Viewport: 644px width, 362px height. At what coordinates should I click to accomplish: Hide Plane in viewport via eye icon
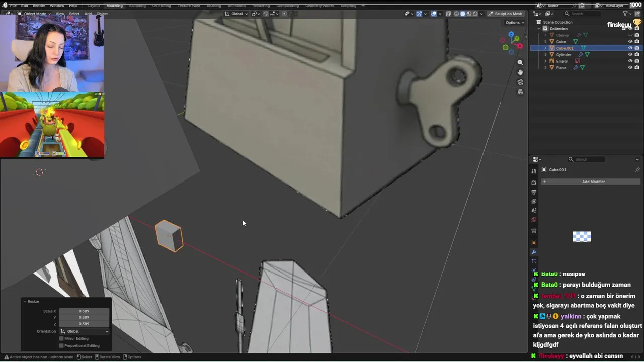[630, 67]
